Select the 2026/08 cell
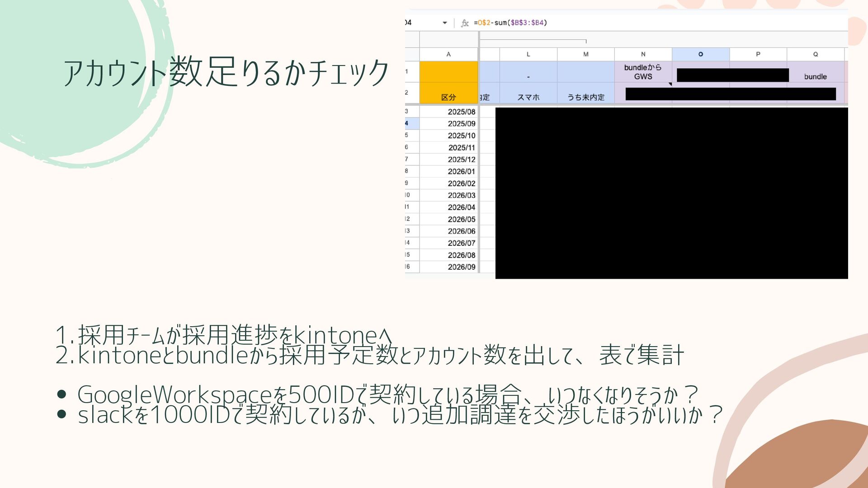Image resolution: width=868 pixels, height=488 pixels. click(448, 255)
